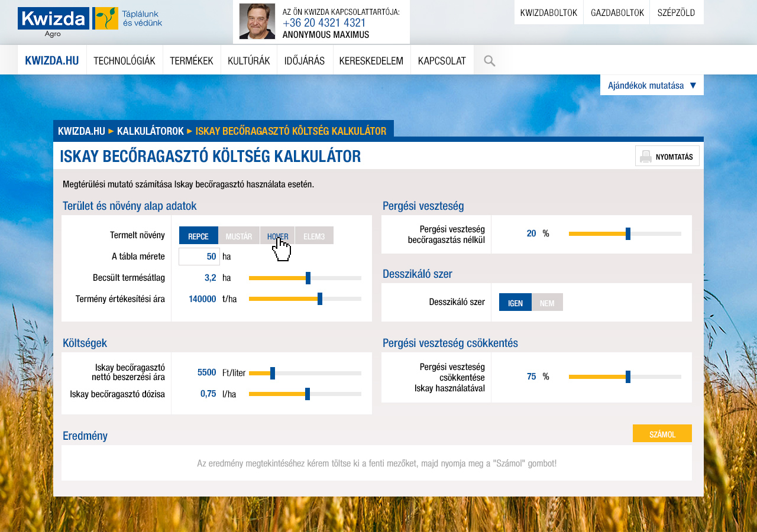This screenshot has height=532, width=757.
Task: Click the 75 percent reduction value
Action: pos(531,377)
